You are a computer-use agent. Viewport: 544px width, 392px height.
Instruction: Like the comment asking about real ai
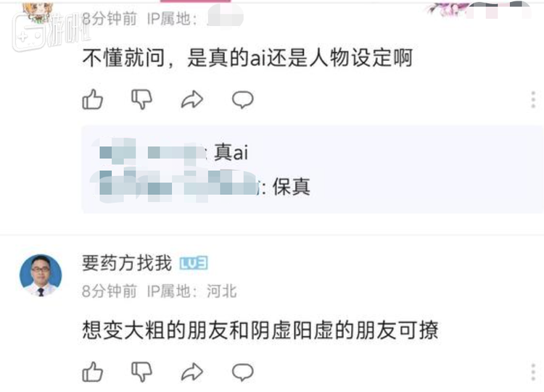click(x=93, y=99)
